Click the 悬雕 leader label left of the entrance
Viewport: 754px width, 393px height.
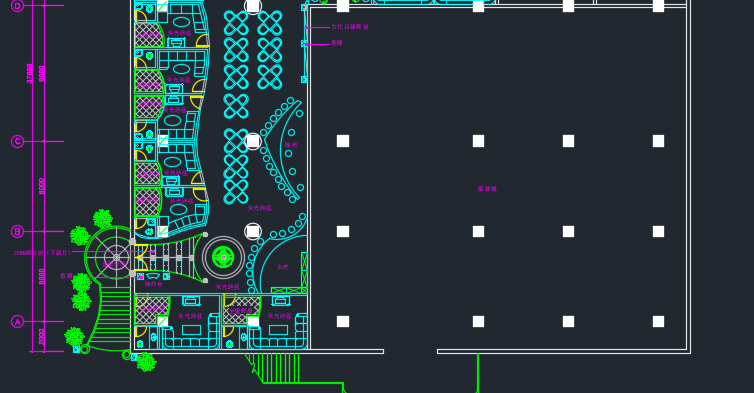point(66,276)
